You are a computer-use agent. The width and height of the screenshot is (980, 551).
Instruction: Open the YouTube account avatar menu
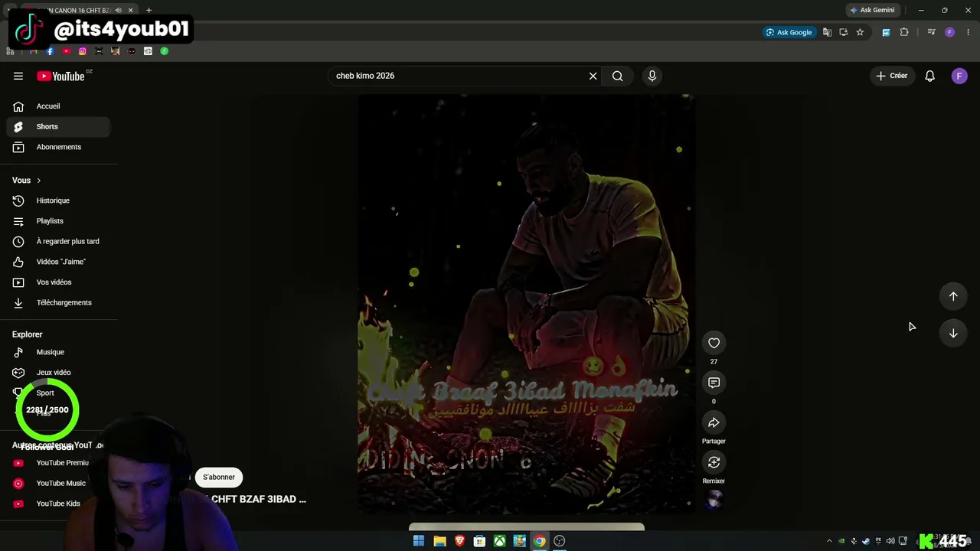click(x=959, y=76)
